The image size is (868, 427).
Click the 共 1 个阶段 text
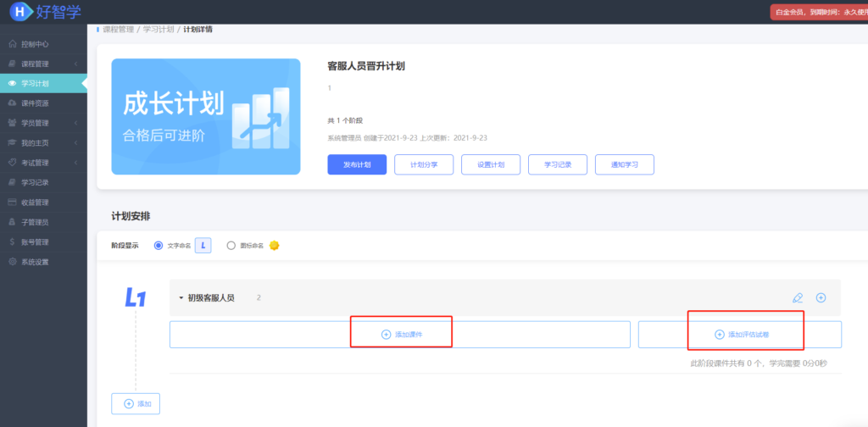tap(345, 120)
